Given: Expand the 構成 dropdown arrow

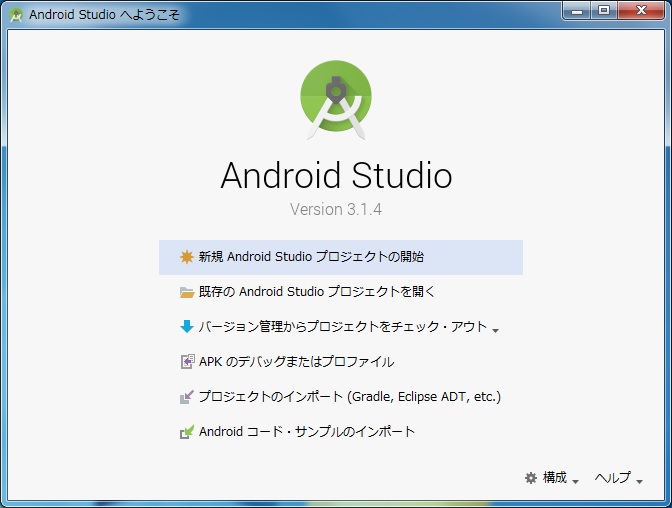Looking at the screenshot, I should (x=575, y=481).
